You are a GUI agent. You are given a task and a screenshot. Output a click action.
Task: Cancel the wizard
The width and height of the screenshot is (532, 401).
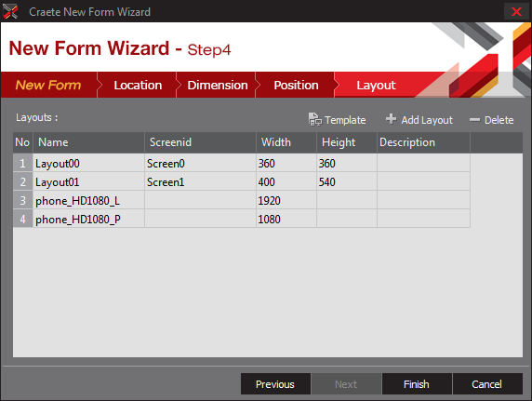(x=486, y=384)
